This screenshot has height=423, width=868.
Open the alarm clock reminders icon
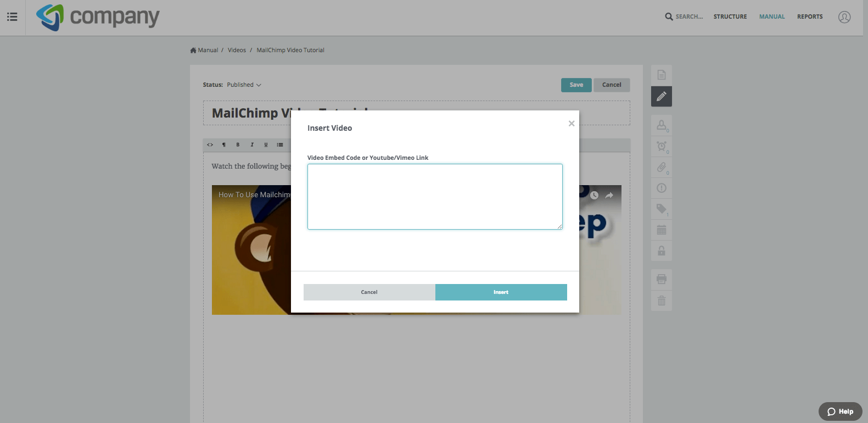pos(662,146)
